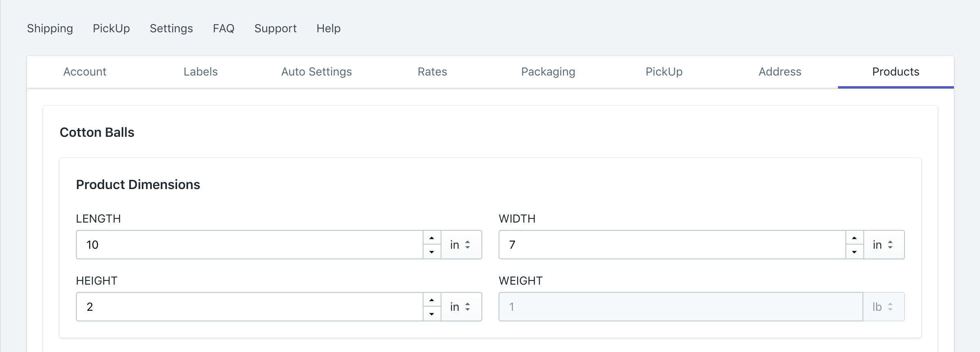Select the Rates tab
Screen dimensions: 980x352
click(432, 72)
